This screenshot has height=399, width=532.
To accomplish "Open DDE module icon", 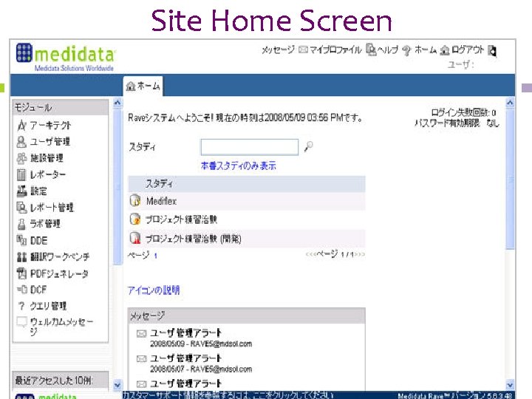I will pos(21,240).
